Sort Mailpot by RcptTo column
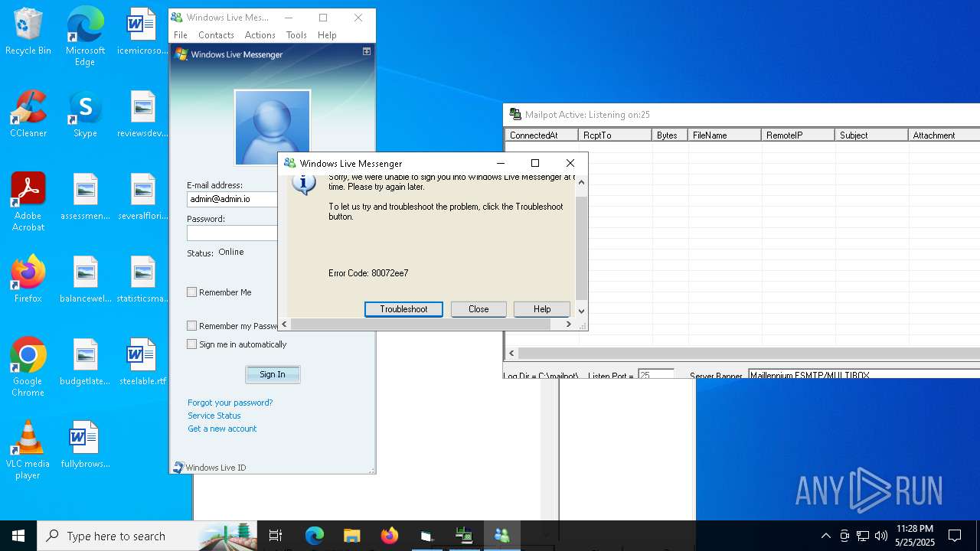 (615, 135)
